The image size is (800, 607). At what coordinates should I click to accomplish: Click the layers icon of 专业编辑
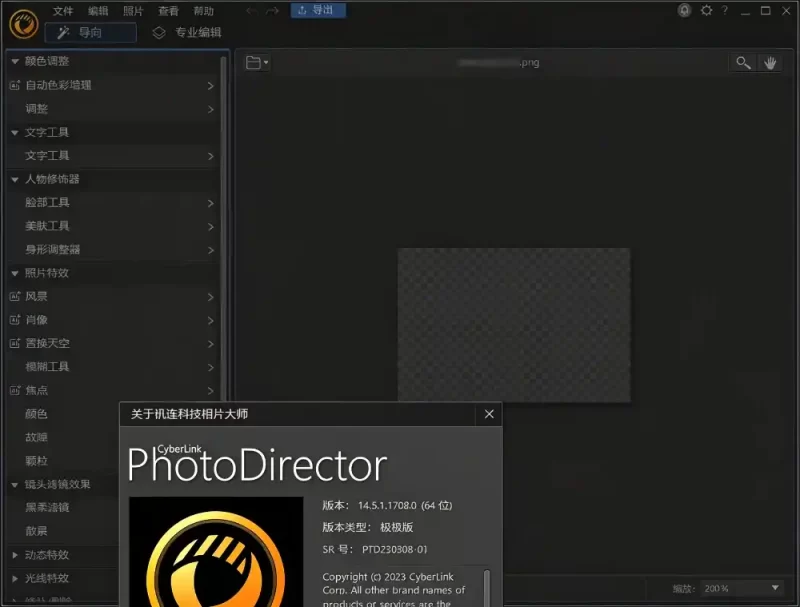point(159,33)
